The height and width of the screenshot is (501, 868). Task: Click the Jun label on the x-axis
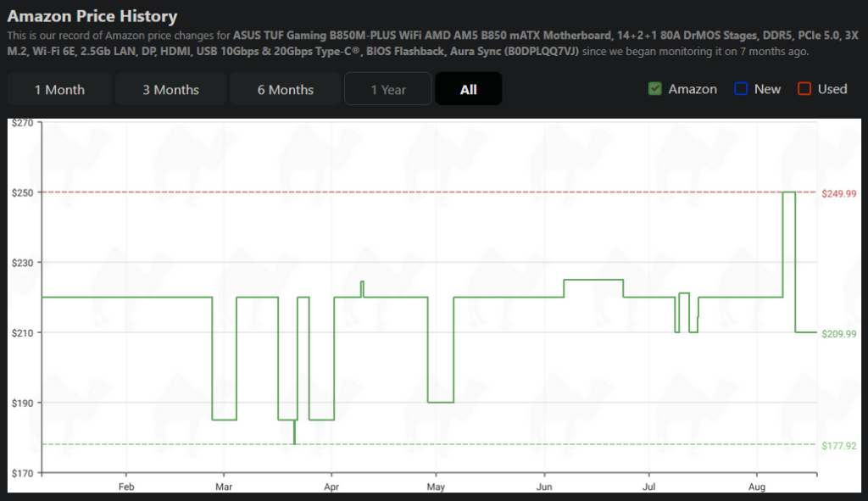544,487
